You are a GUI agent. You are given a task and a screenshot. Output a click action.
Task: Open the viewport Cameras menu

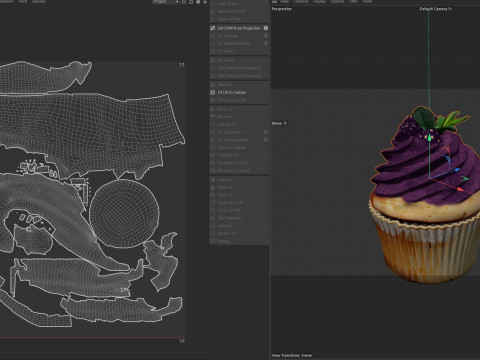tap(301, 2)
